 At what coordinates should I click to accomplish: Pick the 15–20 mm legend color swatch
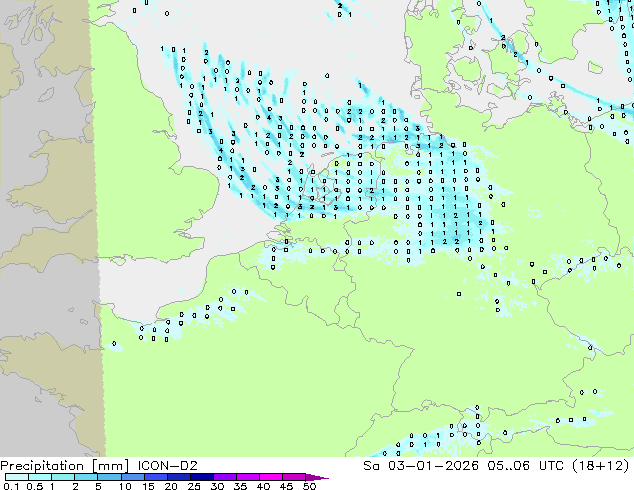pos(156,477)
